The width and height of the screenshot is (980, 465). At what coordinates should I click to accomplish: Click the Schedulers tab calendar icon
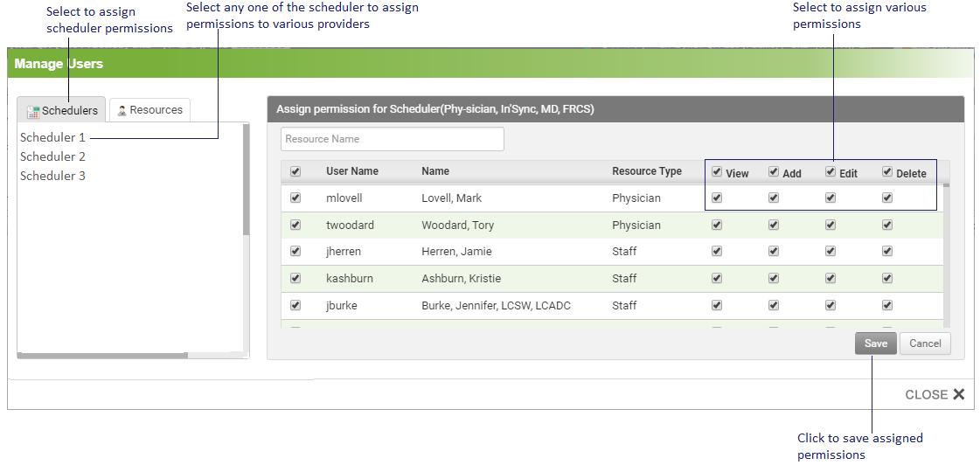point(33,111)
